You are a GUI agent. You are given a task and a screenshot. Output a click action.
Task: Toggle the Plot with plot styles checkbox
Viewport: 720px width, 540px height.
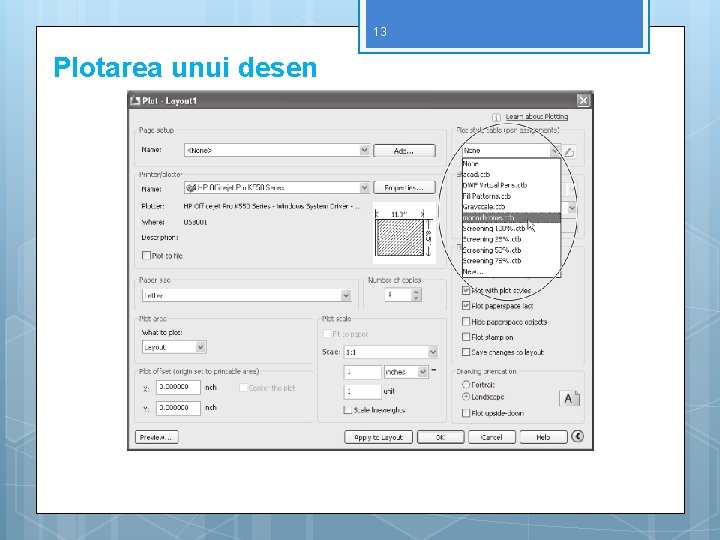pos(466,290)
